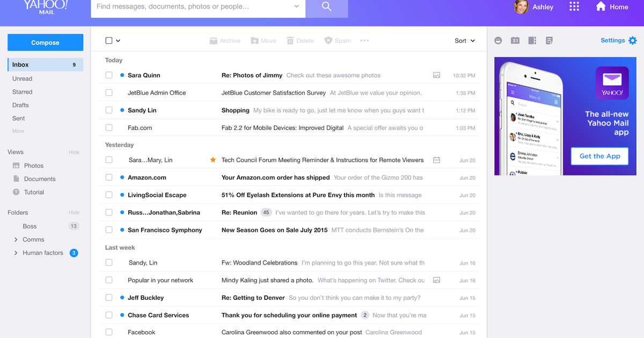Click unread dot on Amazon.com email

pos(122,178)
